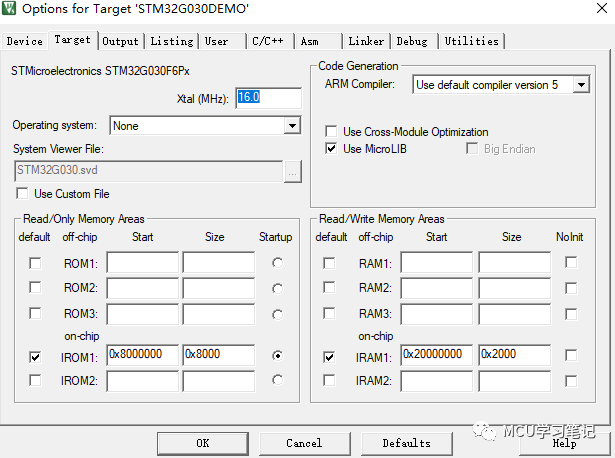Go to the Utilities tab
This screenshot has width=615, height=458.
(472, 41)
